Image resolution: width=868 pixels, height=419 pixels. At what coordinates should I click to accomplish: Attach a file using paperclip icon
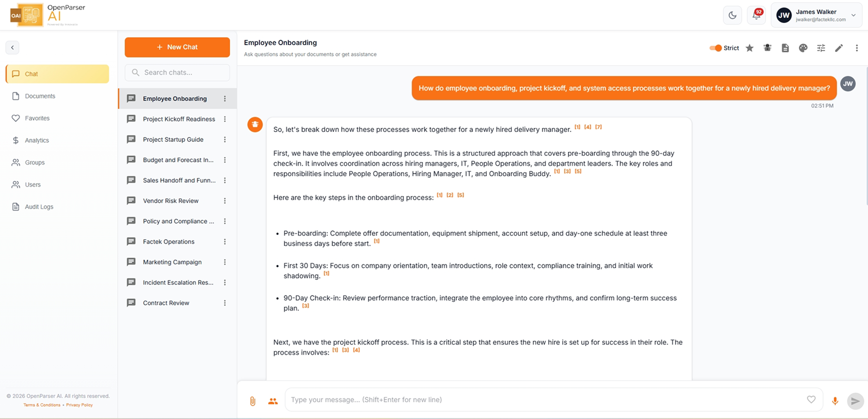point(253,401)
